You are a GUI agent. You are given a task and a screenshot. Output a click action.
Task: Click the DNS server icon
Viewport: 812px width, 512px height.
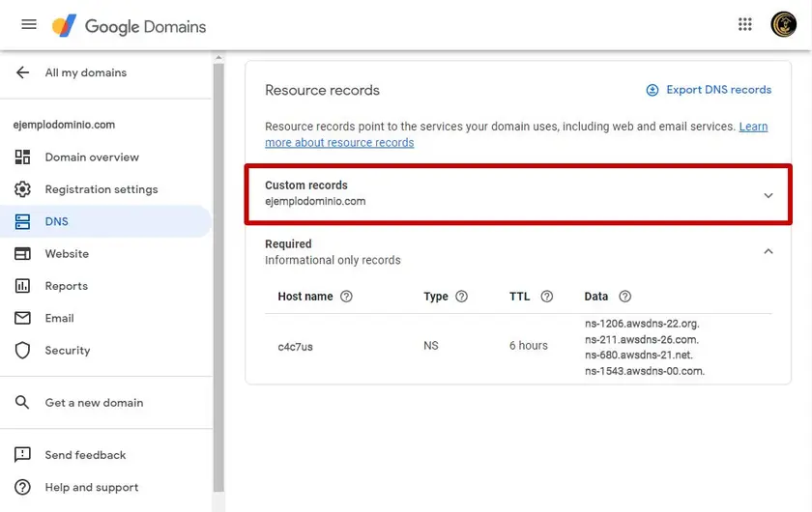coord(22,221)
